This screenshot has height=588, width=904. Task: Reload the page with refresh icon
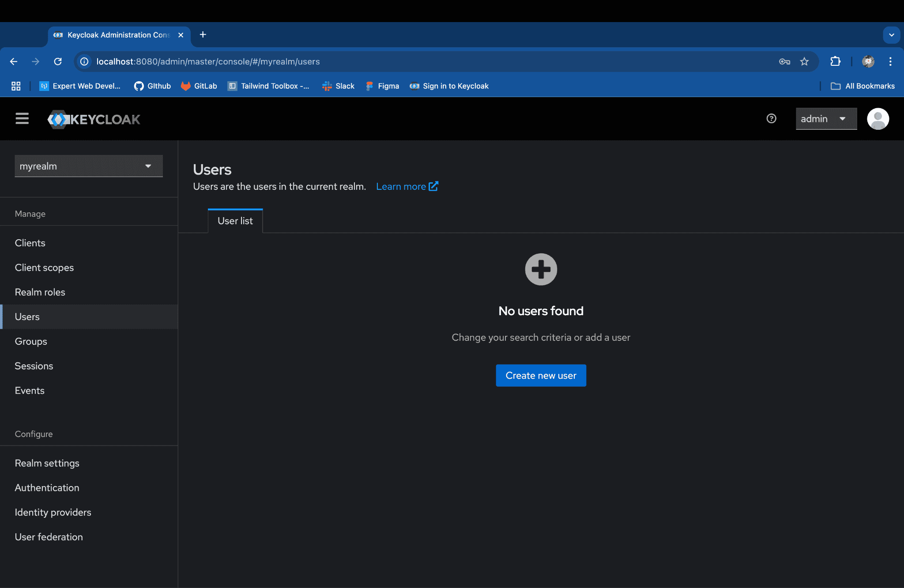click(58, 62)
